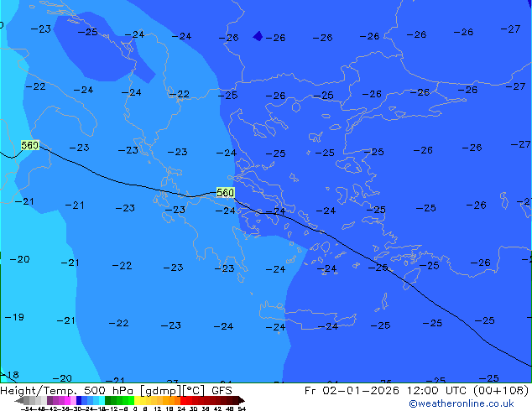The height and width of the screenshot is (411, 532).
Task: Pick the bright yellow swatch in the color scale
Action: pos(137,400)
